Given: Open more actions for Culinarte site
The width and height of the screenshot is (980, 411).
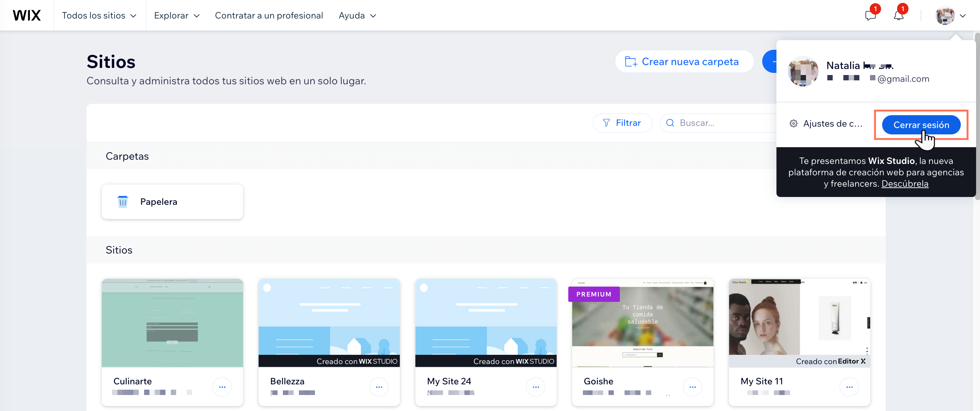Looking at the screenshot, I should pyautogui.click(x=222, y=387).
